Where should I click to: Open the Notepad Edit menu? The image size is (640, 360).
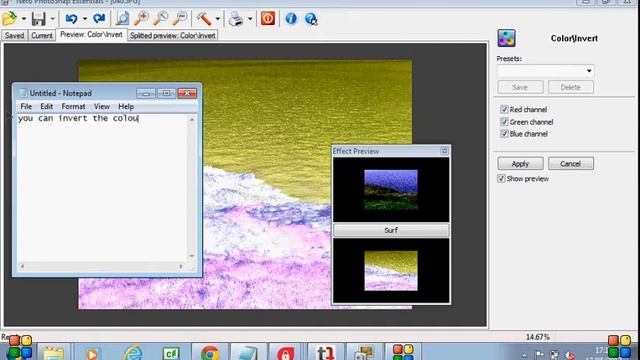(47, 107)
